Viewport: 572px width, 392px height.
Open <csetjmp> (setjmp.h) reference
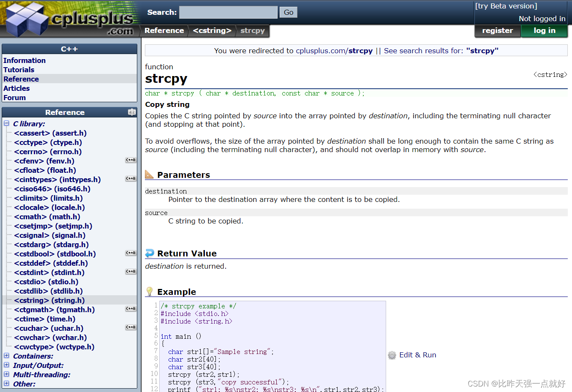[x=53, y=226]
